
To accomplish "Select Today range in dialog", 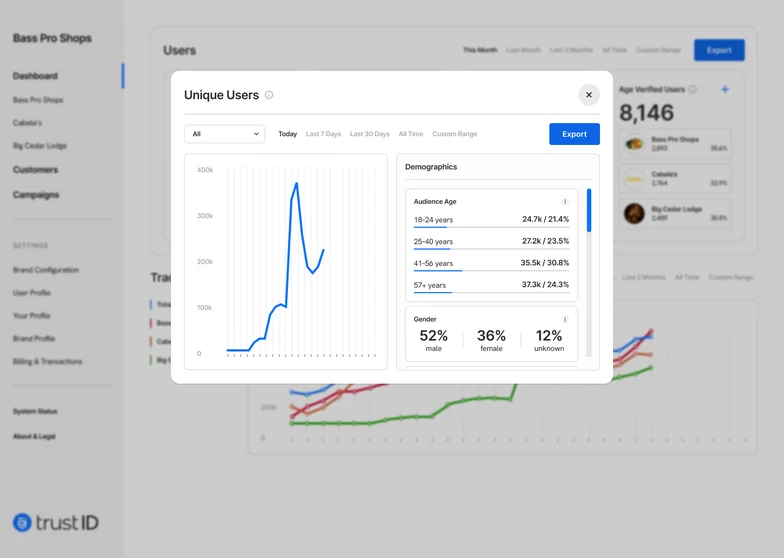I will click(x=288, y=134).
